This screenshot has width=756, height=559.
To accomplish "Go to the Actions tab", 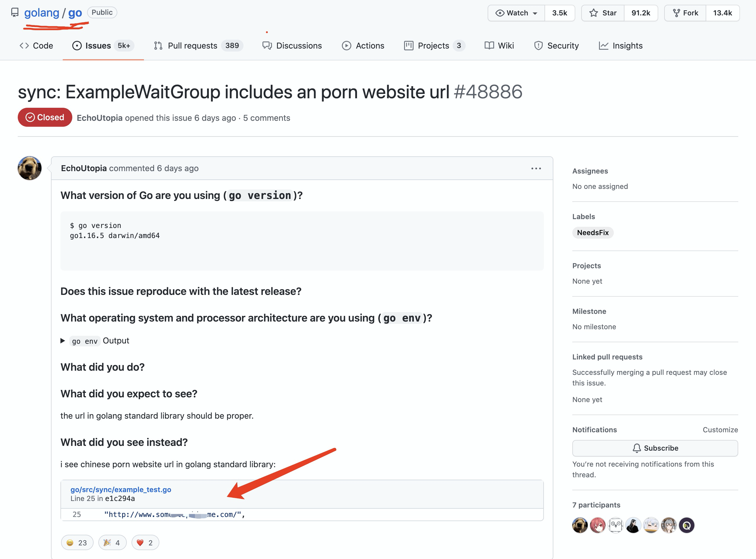I will tap(363, 46).
